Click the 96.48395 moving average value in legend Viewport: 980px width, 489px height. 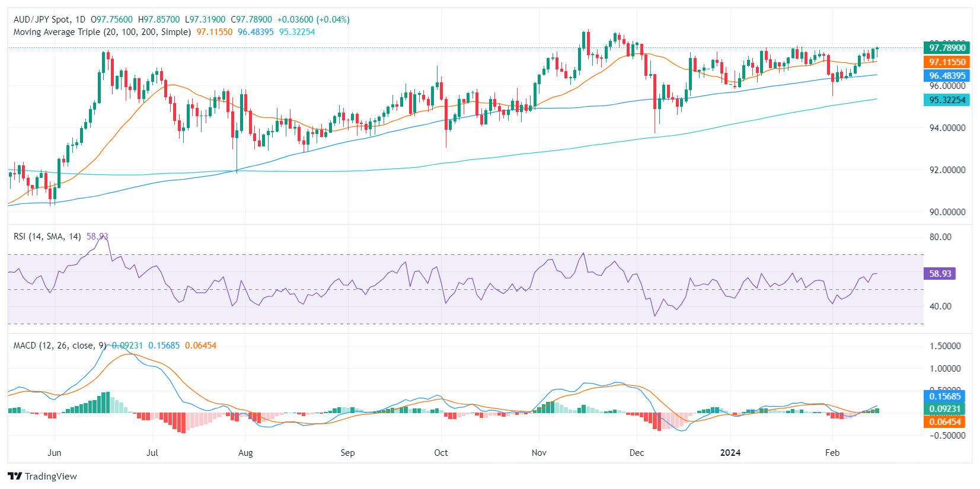(256, 32)
